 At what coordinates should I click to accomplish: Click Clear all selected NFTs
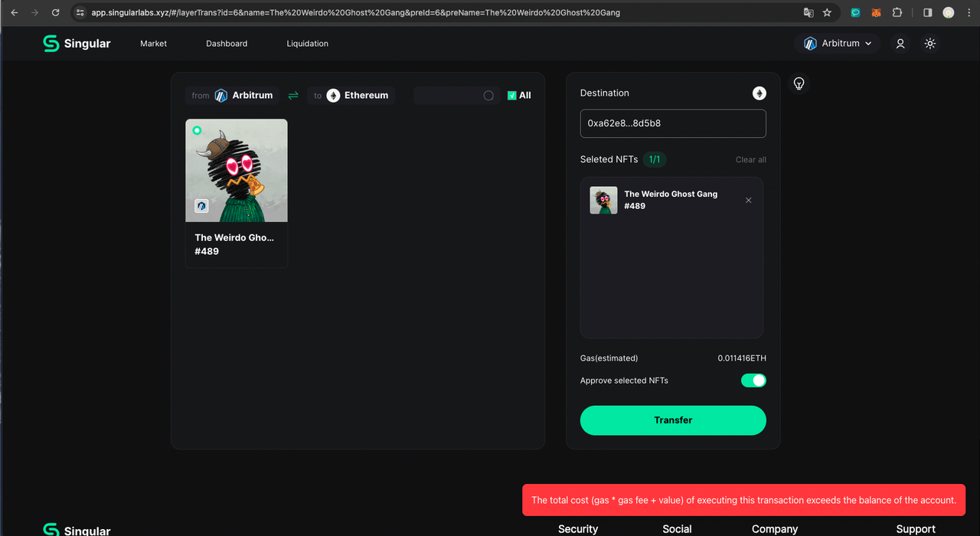coord(751,159)
